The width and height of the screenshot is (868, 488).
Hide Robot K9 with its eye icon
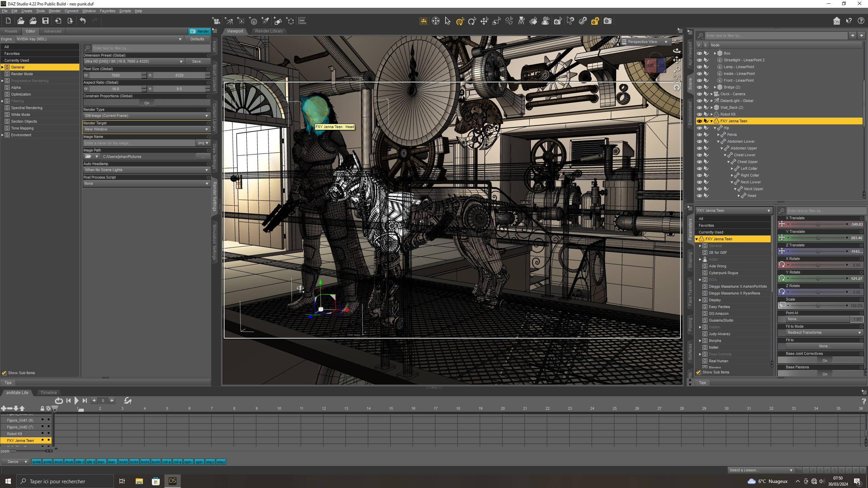pos(699,114)
